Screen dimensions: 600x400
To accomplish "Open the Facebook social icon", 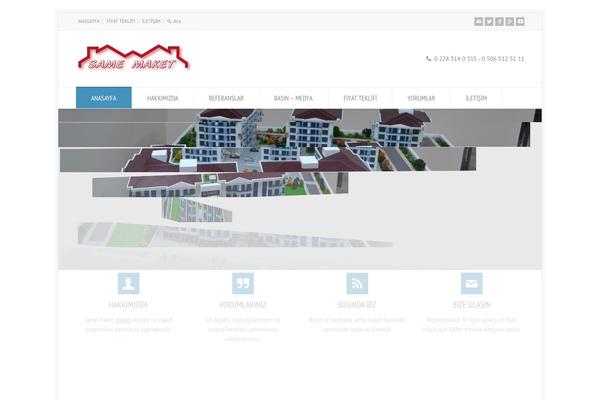I will (x=499, y=21).
